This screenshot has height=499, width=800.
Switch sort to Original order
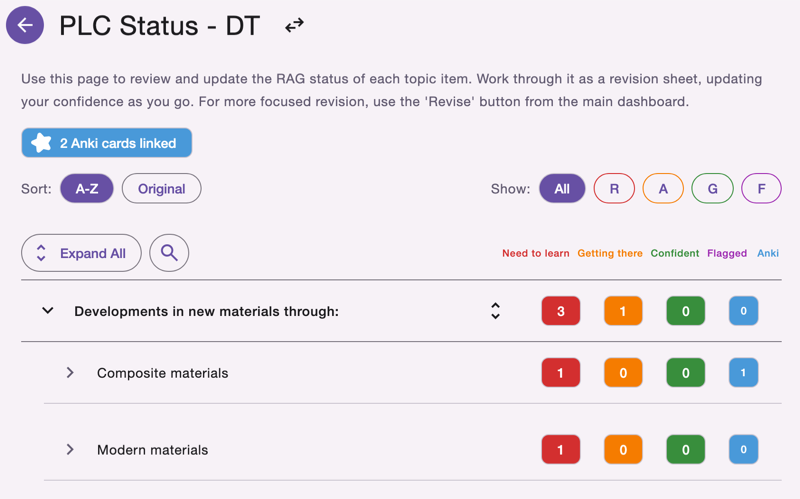click(x=161, y=188)
